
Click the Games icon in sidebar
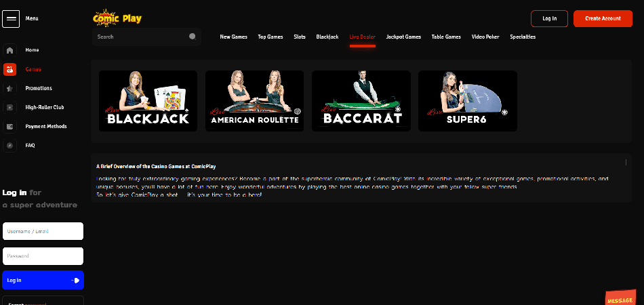pyautogui.click(x=9, y=69)
